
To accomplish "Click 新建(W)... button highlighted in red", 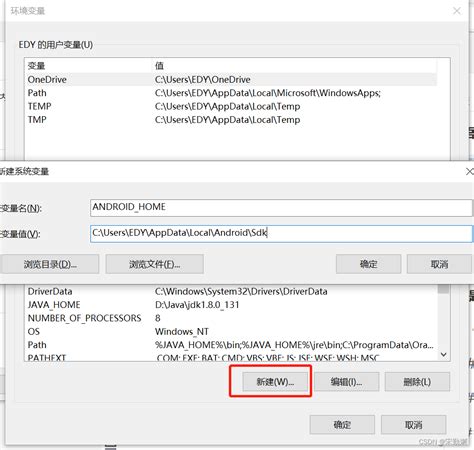I will (x=275, y=382).
